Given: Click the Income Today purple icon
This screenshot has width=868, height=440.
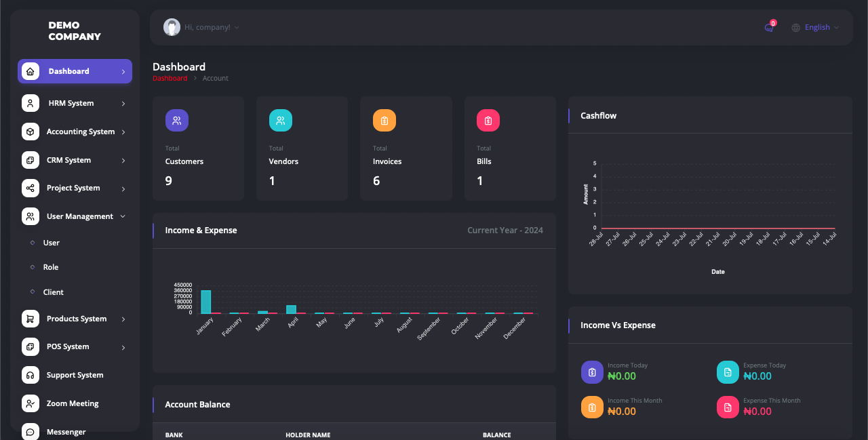Looking at the screenshot, I should click(x=592, y=372).
